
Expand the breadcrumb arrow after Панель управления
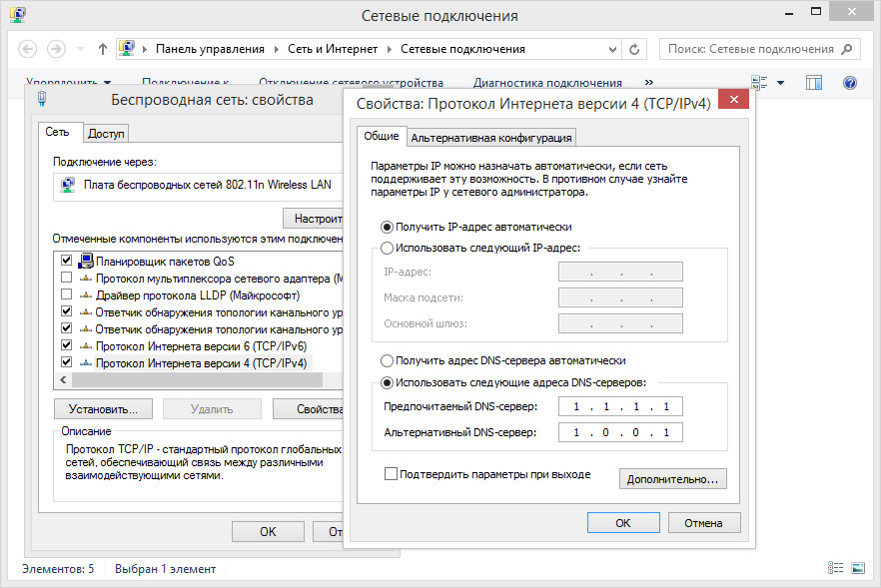[x=277, y=50]
